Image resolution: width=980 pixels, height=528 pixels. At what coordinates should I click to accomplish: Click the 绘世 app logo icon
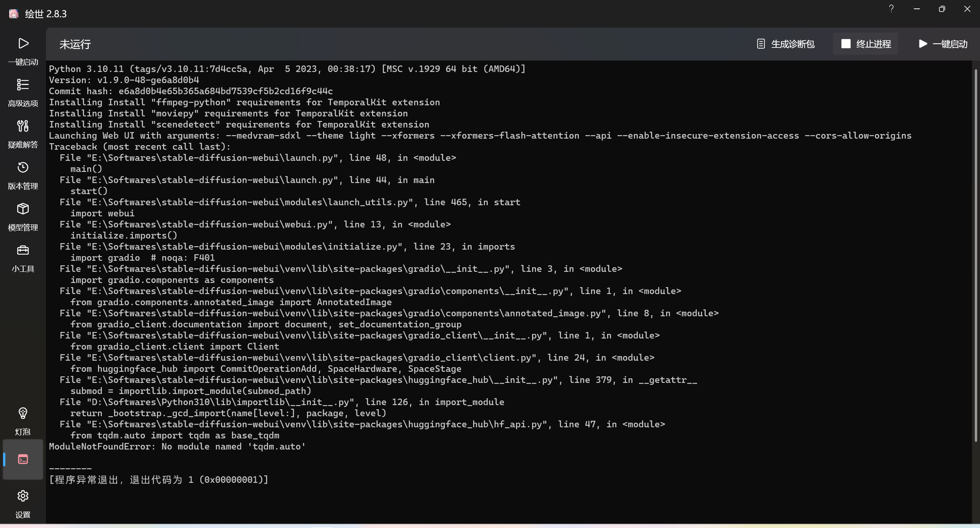[14, 14]
